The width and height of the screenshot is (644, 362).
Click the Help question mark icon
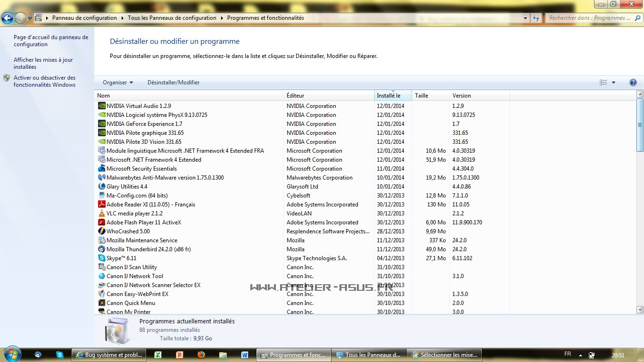click(633, 82)
